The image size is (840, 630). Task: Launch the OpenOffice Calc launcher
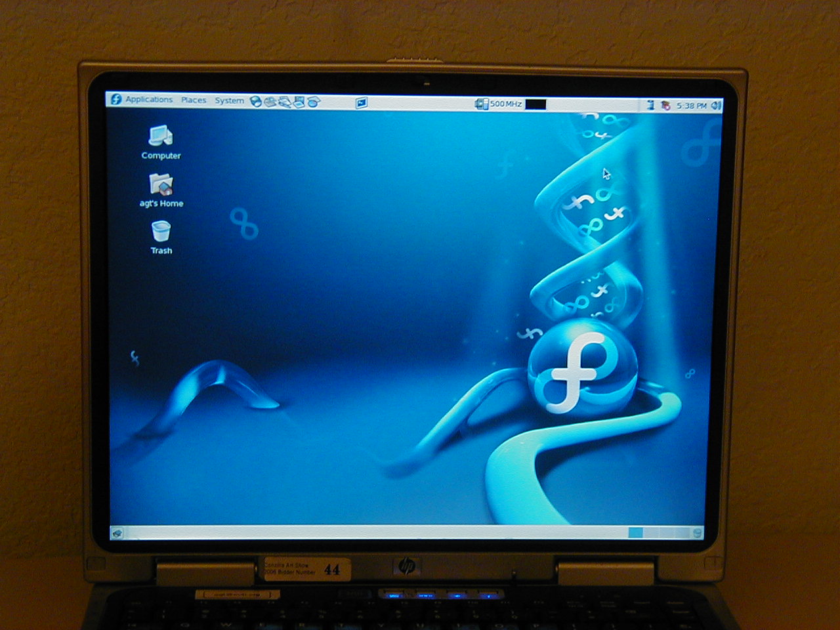tap(314, 102)
